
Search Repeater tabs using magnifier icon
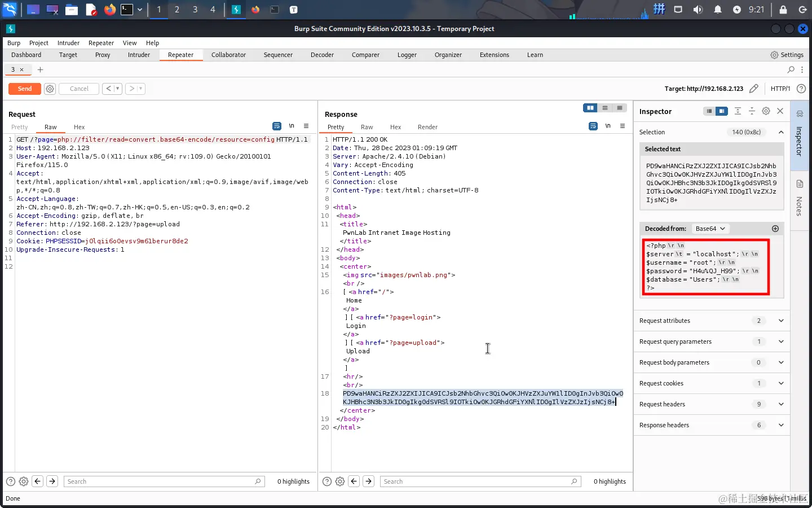point(791,69)
